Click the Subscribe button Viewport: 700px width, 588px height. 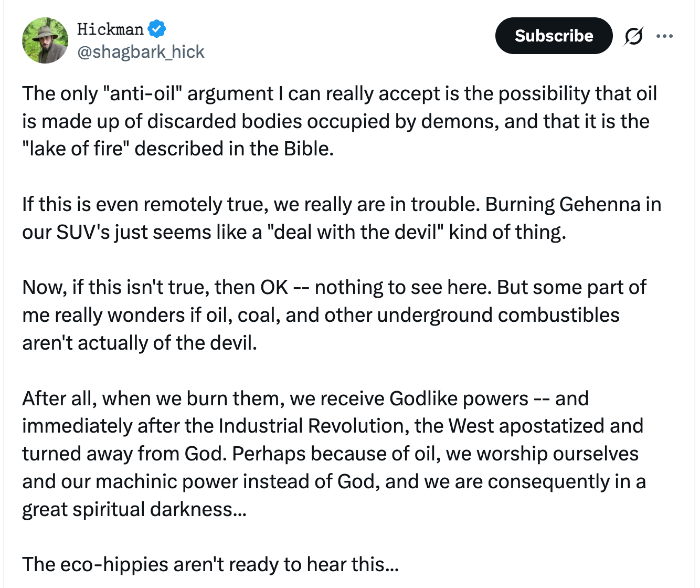click(x=554, y=36)
